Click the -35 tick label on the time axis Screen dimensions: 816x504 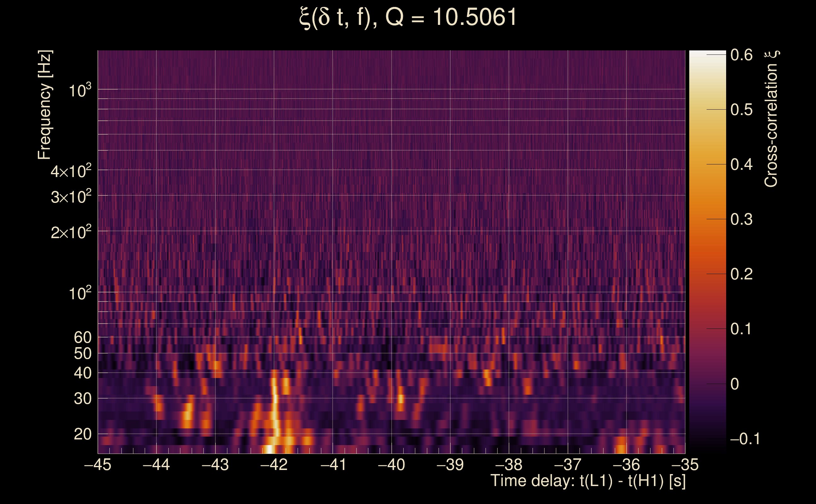(685, 465)
